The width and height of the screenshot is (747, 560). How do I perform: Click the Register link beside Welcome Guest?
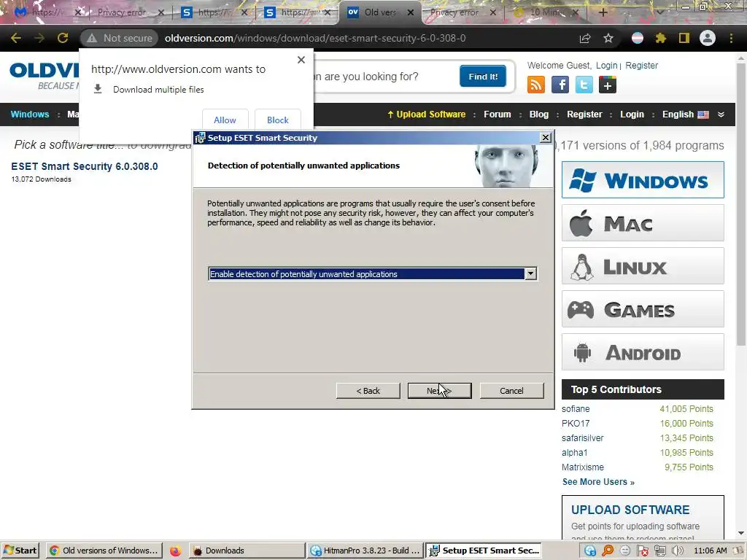(x=641, y=65)
